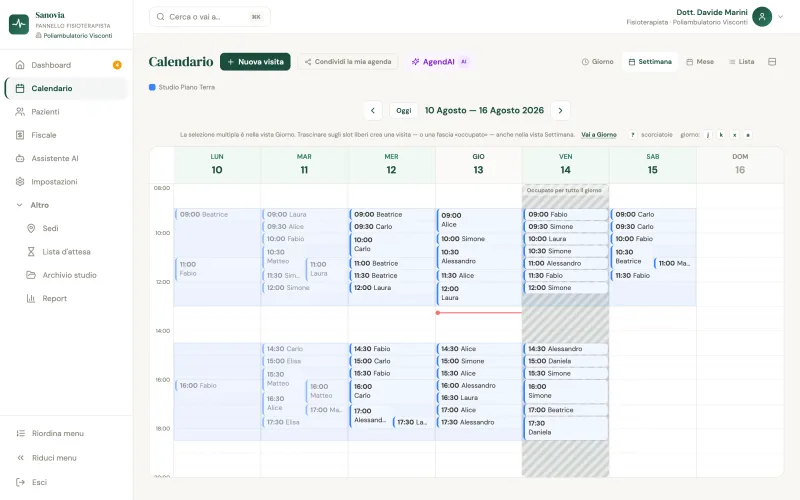Click Riduci menu to collapse sidebar
Screen dimensions: 800x500
pos(66,458)
